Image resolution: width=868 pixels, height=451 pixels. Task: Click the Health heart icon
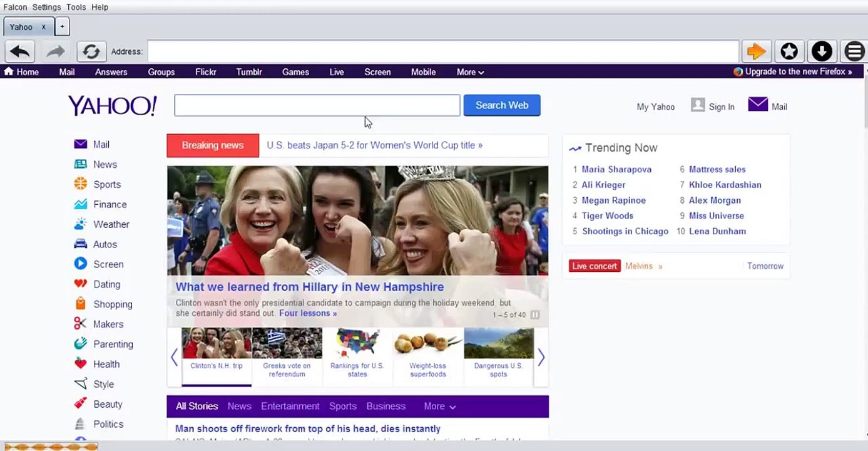pos(80,364)
